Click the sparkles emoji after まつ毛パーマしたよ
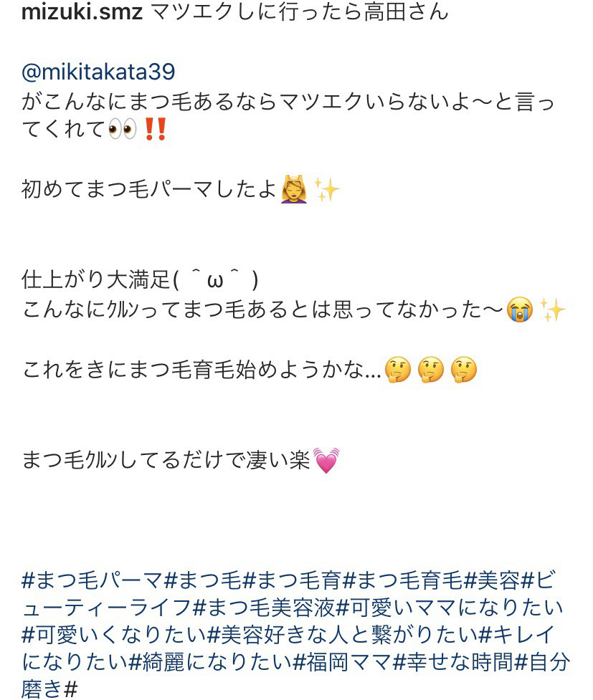The width and height of the screenshot is (593, 700). pyautogui.click(x=327, y=190)
